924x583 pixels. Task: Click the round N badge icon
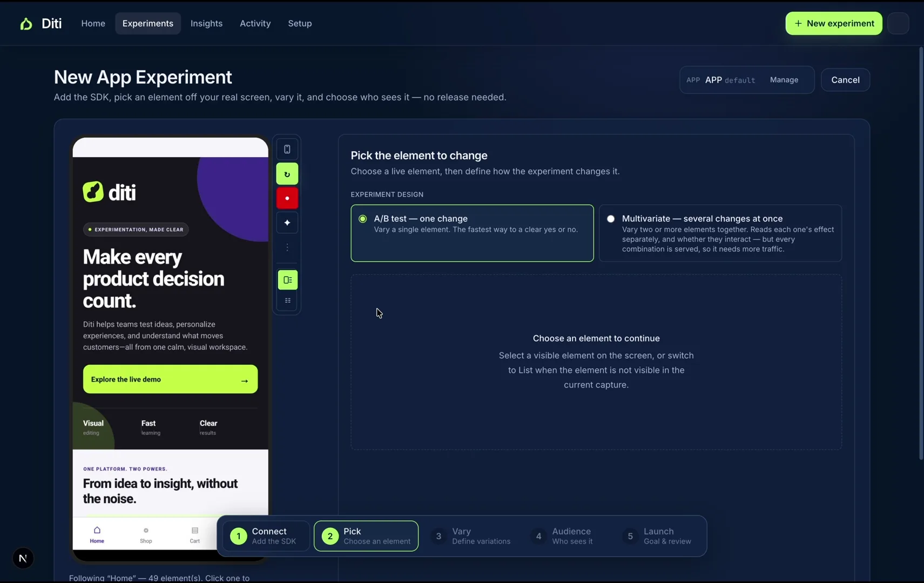click(x=23, y=558)
